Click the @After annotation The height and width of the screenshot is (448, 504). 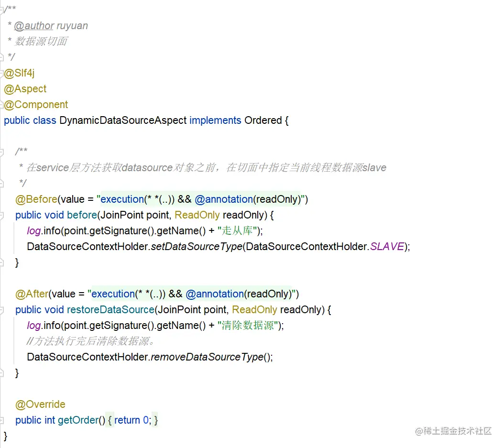[32, 294]
